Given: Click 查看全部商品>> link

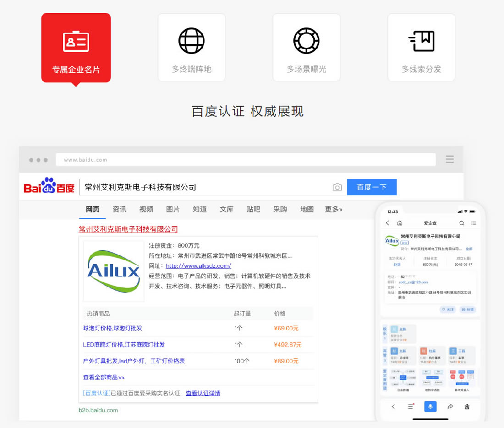Looking at the screenshot, I should tap(104, 377).
